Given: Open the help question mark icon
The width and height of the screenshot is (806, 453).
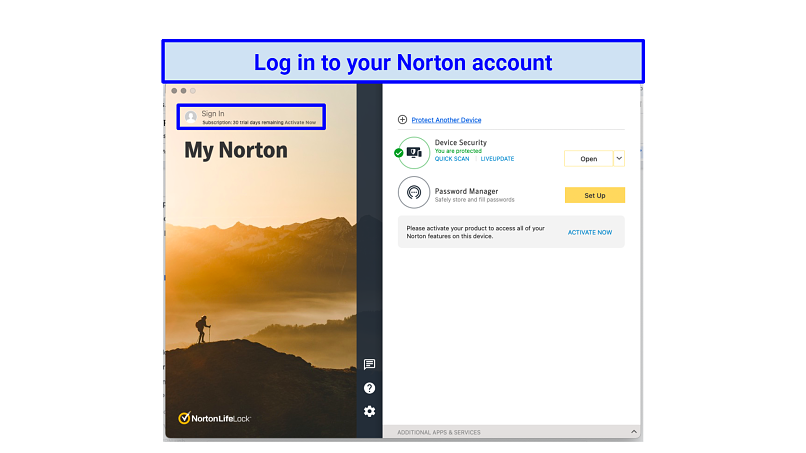Looking at the screenshot, I should 370,388.
